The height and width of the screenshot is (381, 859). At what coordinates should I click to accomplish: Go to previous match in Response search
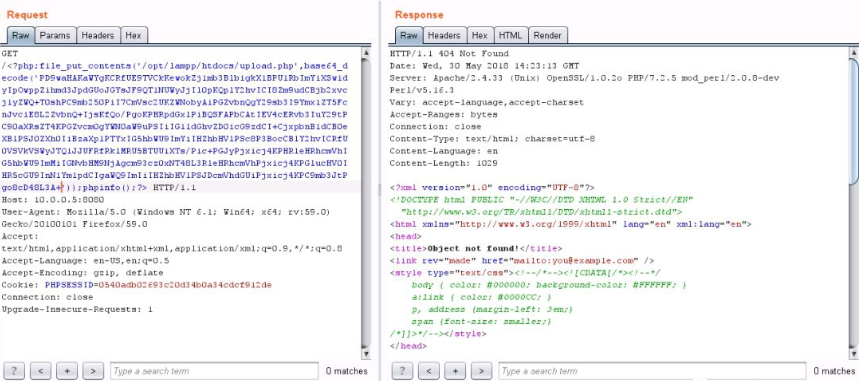(428, 371)
